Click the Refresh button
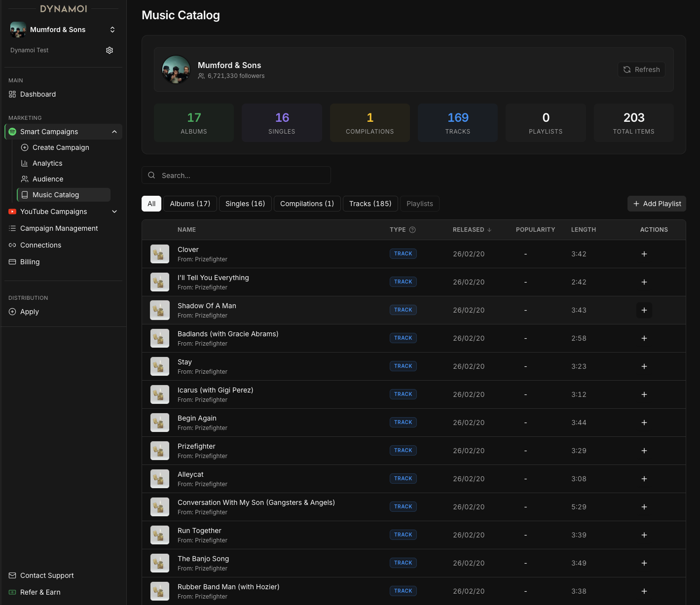 (x=641, y=70)
